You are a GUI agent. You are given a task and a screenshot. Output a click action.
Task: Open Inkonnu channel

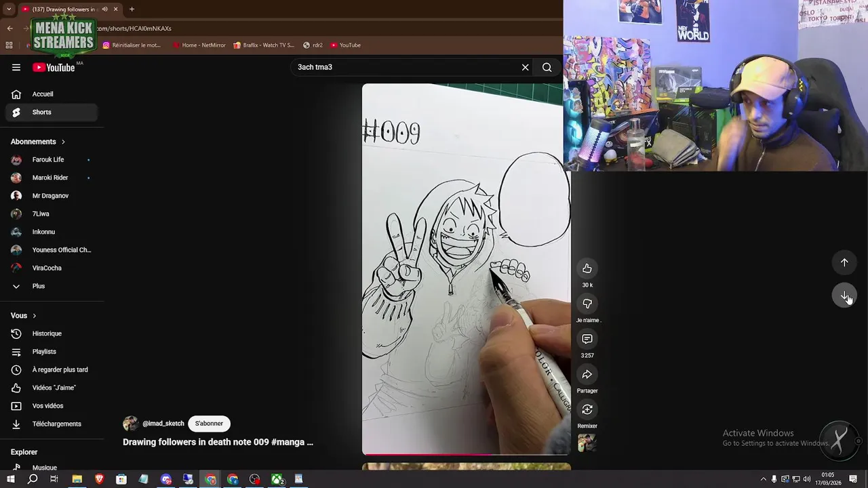(x=52, y=232)
